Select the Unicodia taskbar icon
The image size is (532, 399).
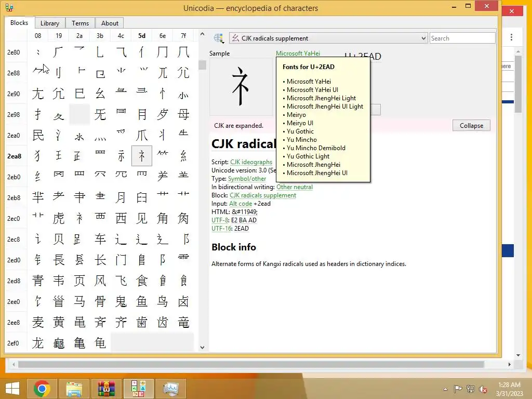coord(138,389)
